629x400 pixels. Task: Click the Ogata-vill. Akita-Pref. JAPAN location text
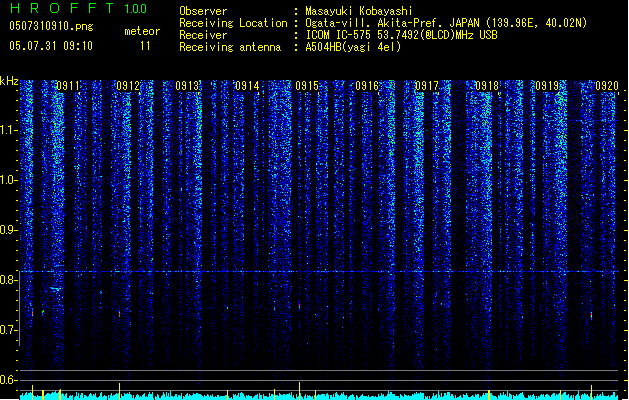[x=446, y=23]
